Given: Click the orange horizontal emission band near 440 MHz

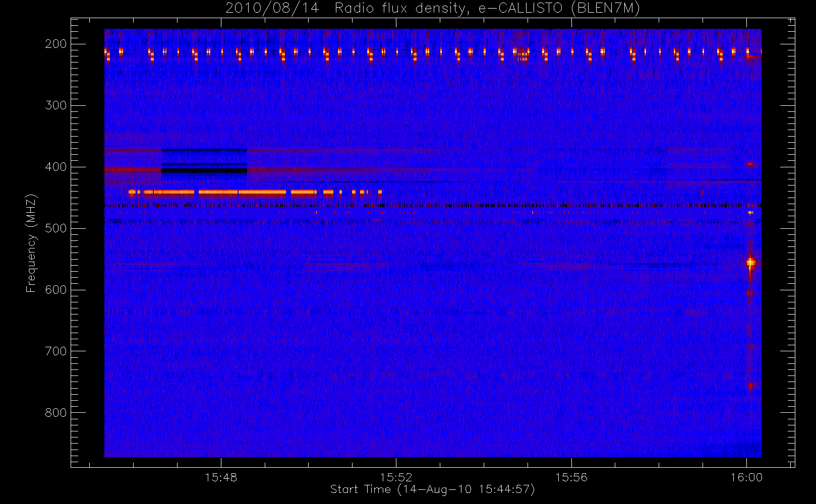Looking at the screenshot, I should click(x=255, y=192).
